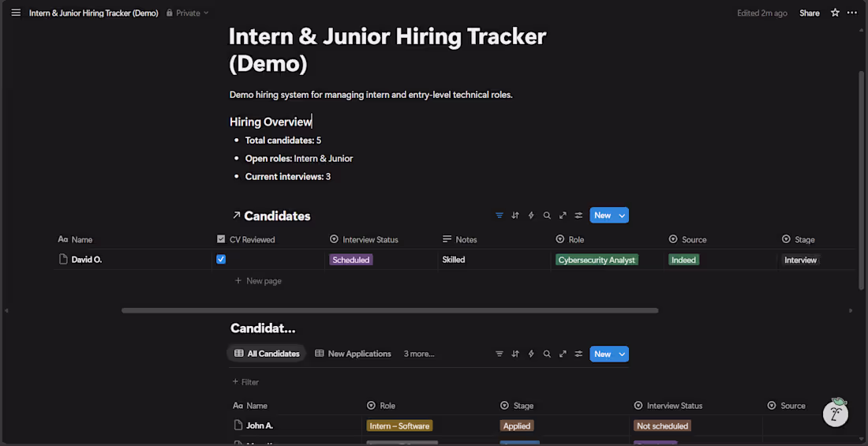868x446 pixels.
Task: Uncheck CV Reviewed for David O.
Action: pos(221,259)
